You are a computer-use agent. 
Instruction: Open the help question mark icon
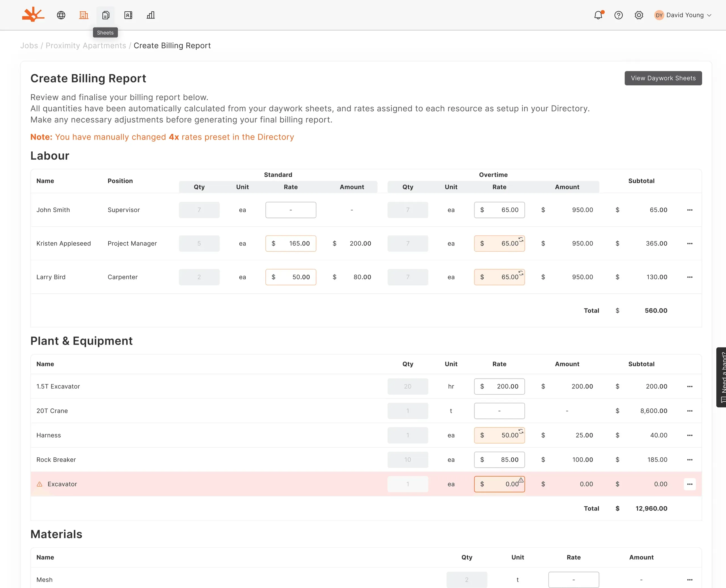pyautogui.click(x=619, y=15)
